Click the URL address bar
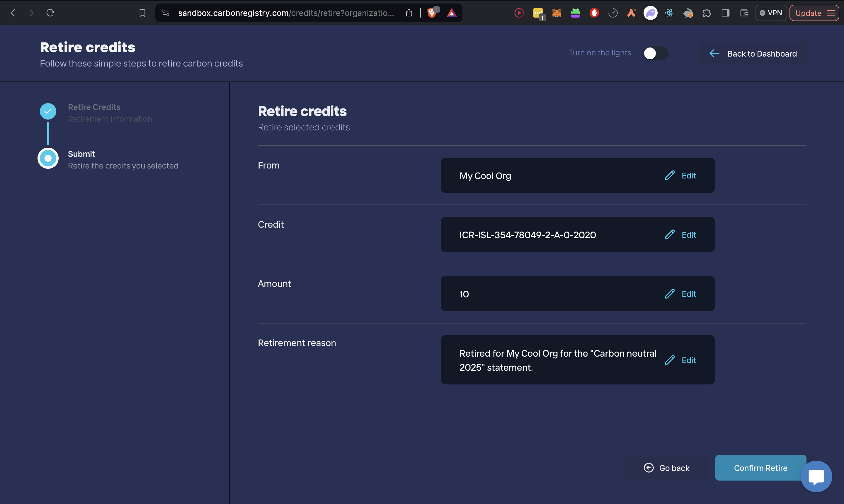The width and height of the screenshot is (844, 504). (x=285, y=13)
